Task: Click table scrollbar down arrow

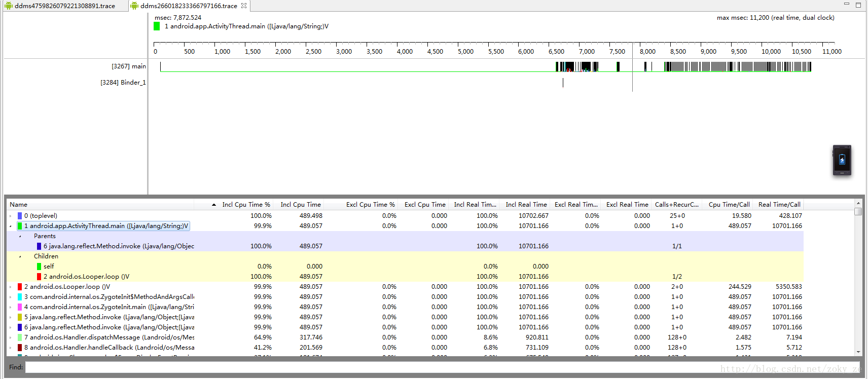Action: click(858, 352)
